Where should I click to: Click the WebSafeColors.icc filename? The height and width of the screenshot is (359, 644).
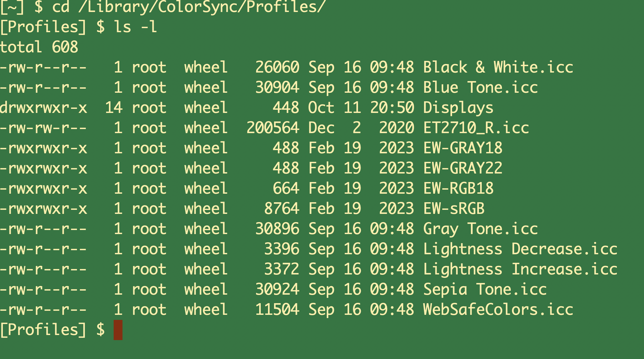(498, 309)
